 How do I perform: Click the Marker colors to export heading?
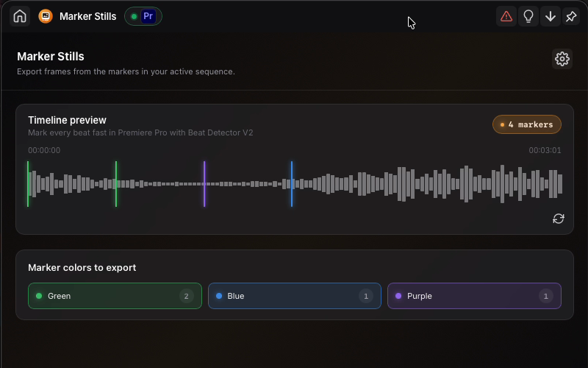pyautogui.click(x=82, y=268)
